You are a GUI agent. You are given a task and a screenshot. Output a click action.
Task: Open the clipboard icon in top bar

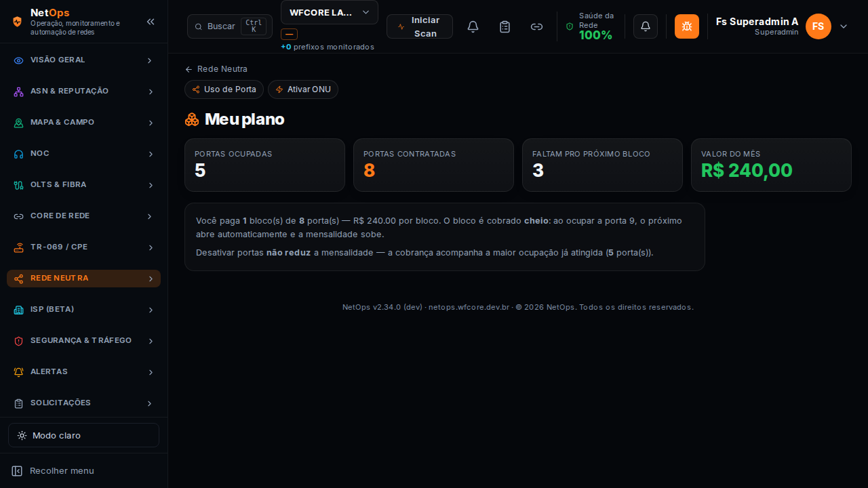505,26
